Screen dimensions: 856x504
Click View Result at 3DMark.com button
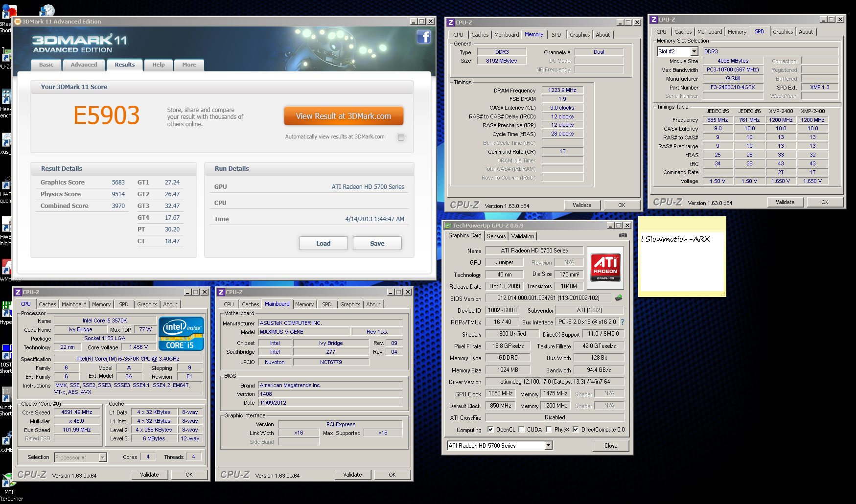[344, 116]
